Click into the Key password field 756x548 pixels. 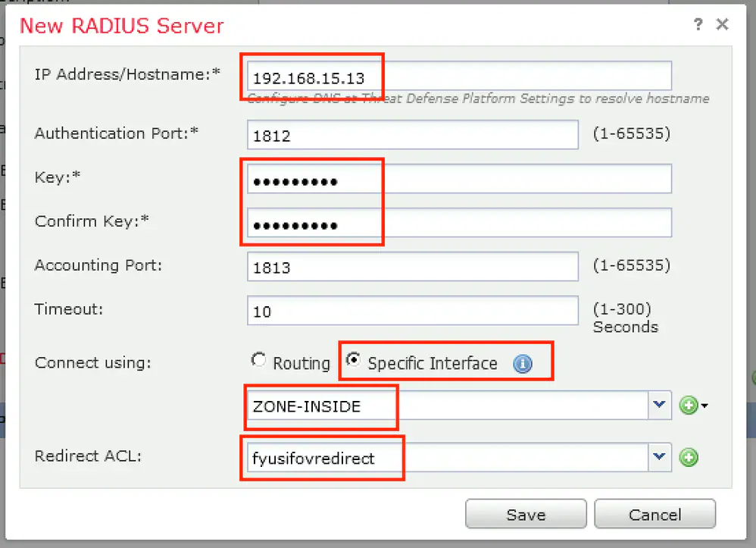[x=459, y=180]
